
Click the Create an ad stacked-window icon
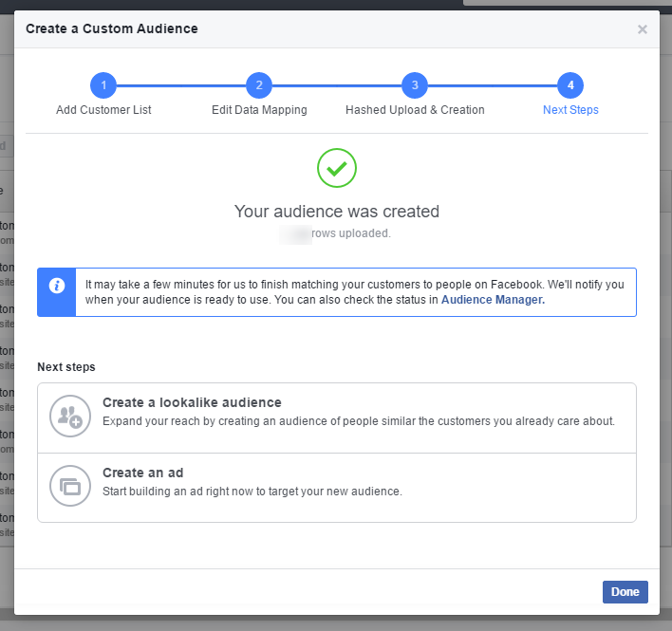pos(70,486)
